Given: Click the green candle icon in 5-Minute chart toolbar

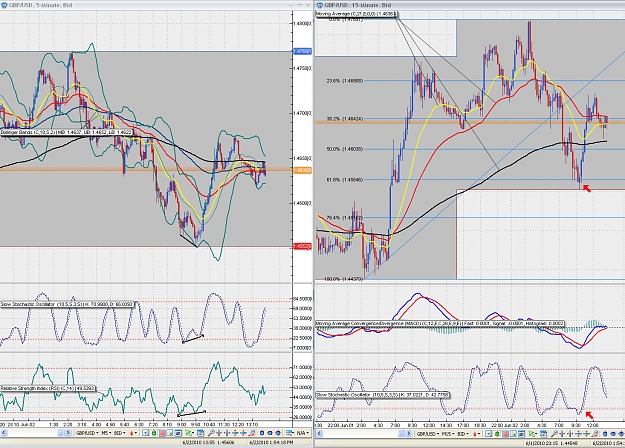Looking at the screenshot, I should [x=153, y=433].
